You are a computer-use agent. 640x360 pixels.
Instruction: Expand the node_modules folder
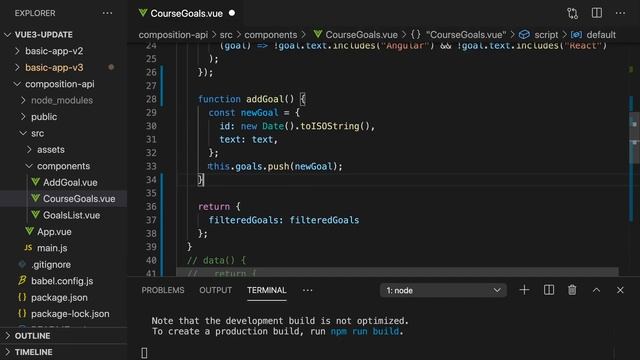pos(23,100)
